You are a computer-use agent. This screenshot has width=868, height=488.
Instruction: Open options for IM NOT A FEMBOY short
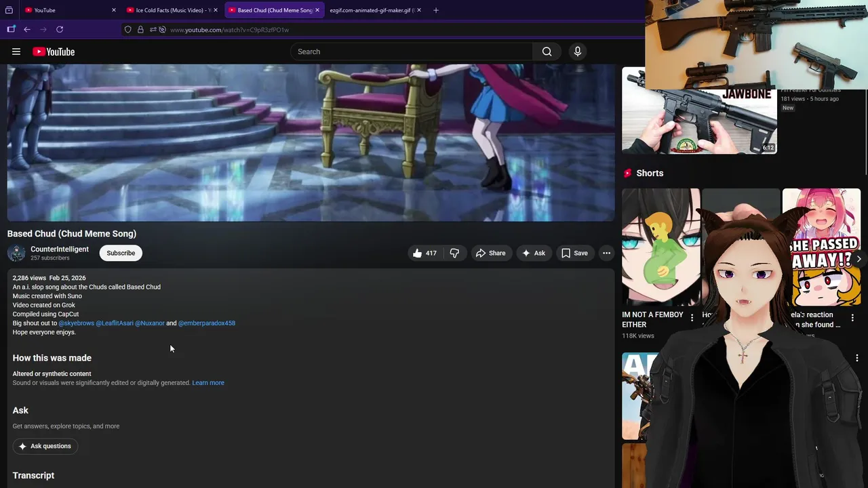[x=692, y=318]
